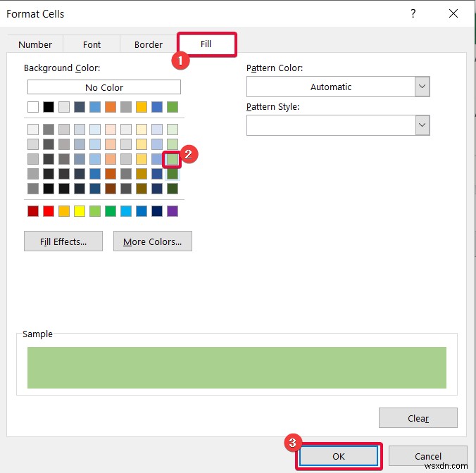The height and width of the screenshot is (473, 476).
Task: Click the Help question mark icon
Action: point(413,13)
